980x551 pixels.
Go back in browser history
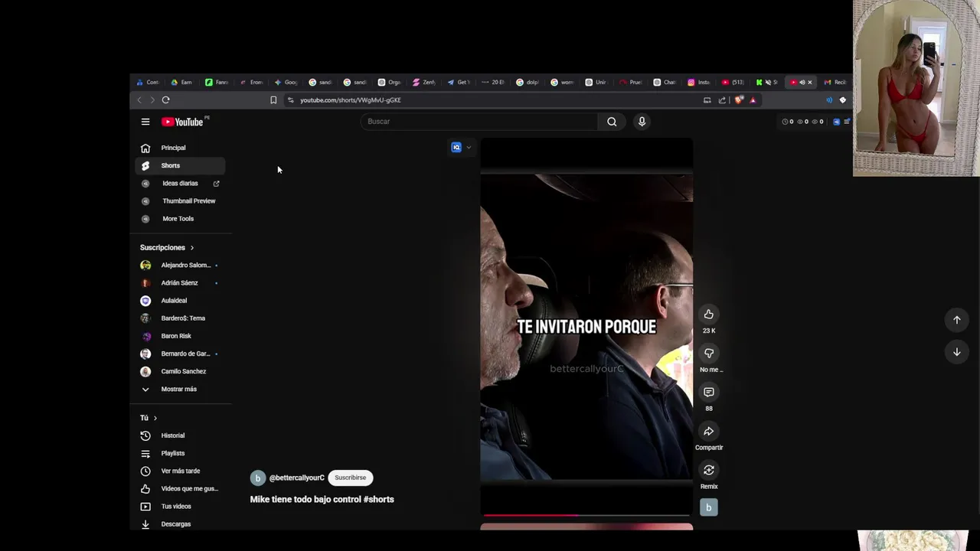coord(139,99)
